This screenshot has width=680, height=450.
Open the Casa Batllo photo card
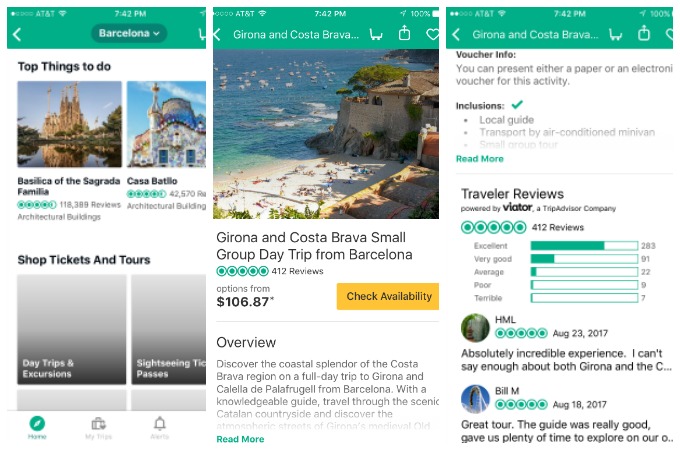point(167,124)
